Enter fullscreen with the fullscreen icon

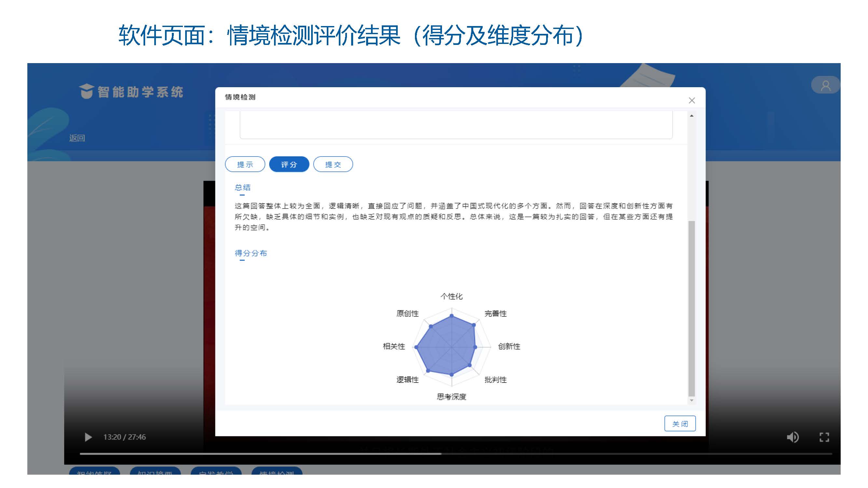(824, 437)
